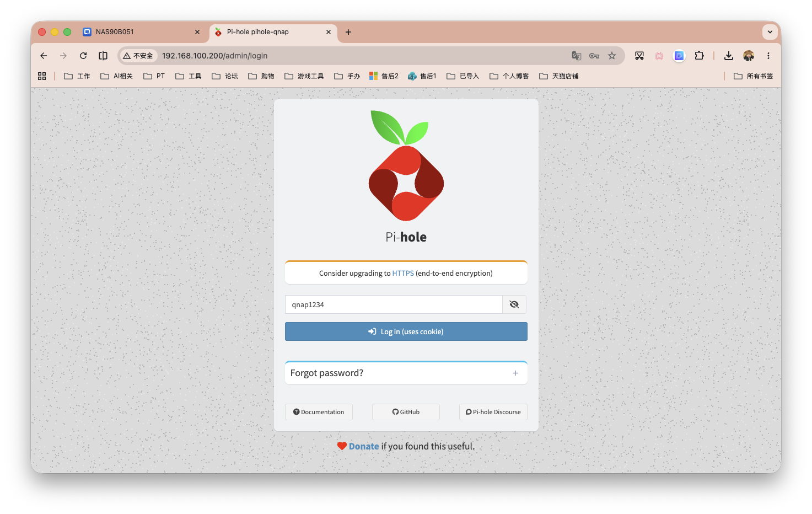Image resolution: width=812 pixels, height=514 pixels.
Task: Go back to the previous page
Action: [x=44, y=56]
